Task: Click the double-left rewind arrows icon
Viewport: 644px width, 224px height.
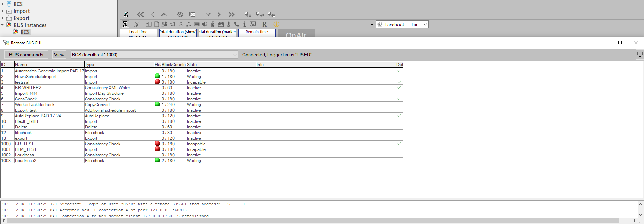Action: pos(140,14)
